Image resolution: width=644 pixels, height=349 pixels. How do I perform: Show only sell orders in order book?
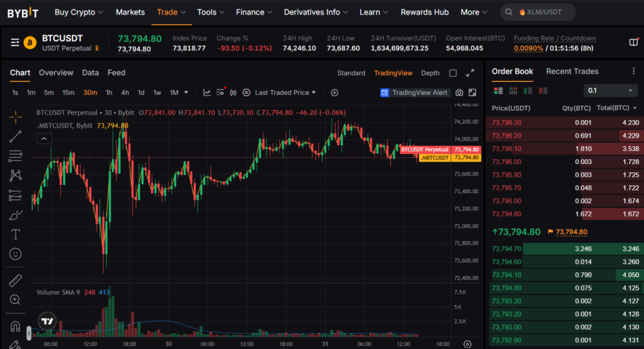click(x=543, y=91)
